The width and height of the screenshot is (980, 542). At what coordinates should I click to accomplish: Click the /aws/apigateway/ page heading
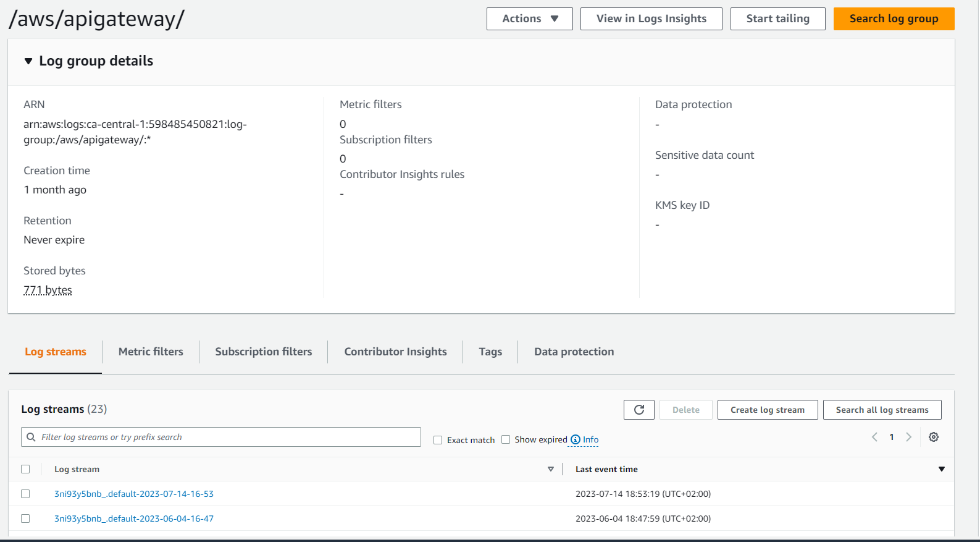(x=96, y=19)
